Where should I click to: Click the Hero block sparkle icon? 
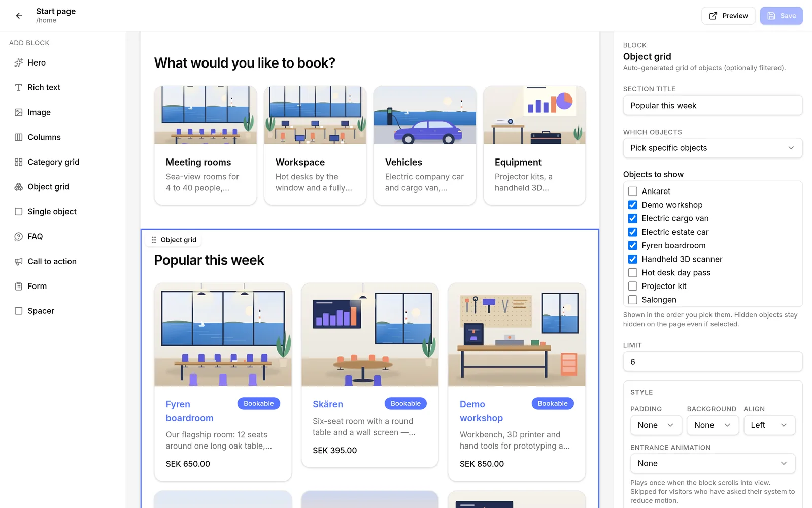coord(19,62)
